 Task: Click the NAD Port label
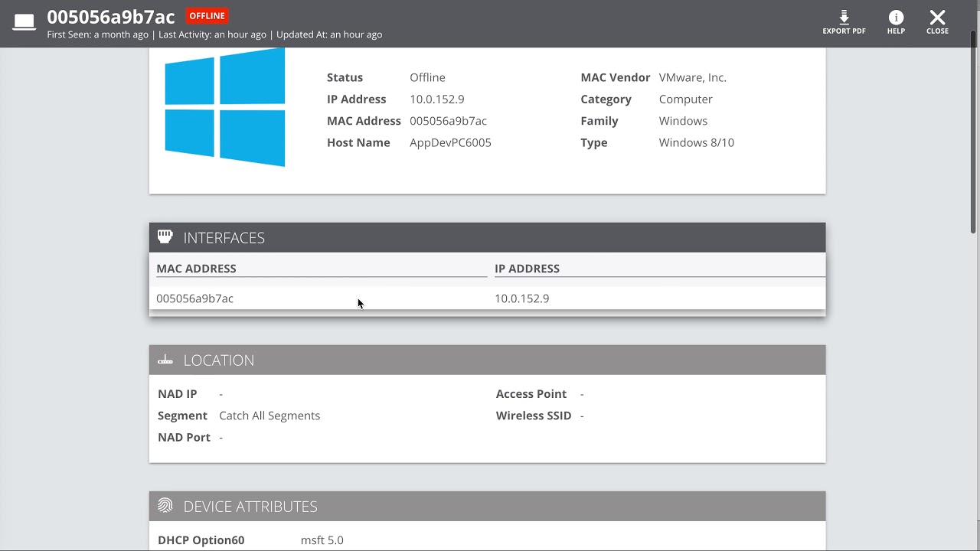point(184,437)
